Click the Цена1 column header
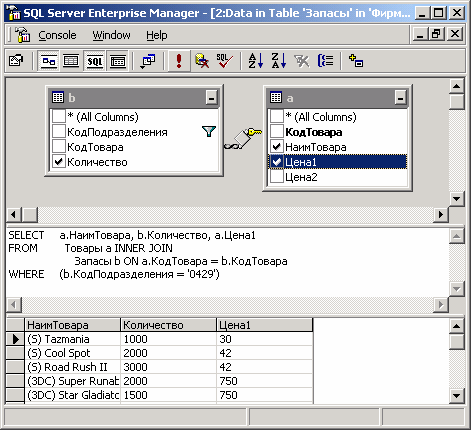471x430 pixels. click(x=265, y=325)
